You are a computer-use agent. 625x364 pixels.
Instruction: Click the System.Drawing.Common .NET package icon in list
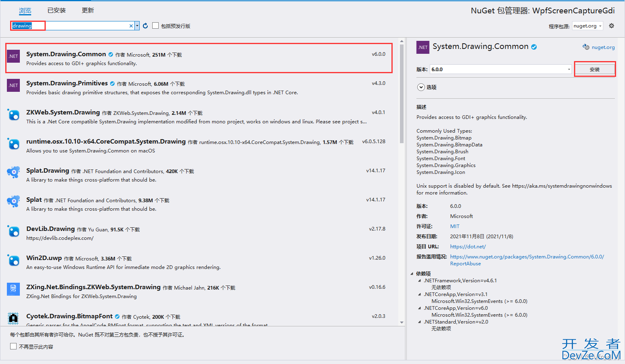13,56
